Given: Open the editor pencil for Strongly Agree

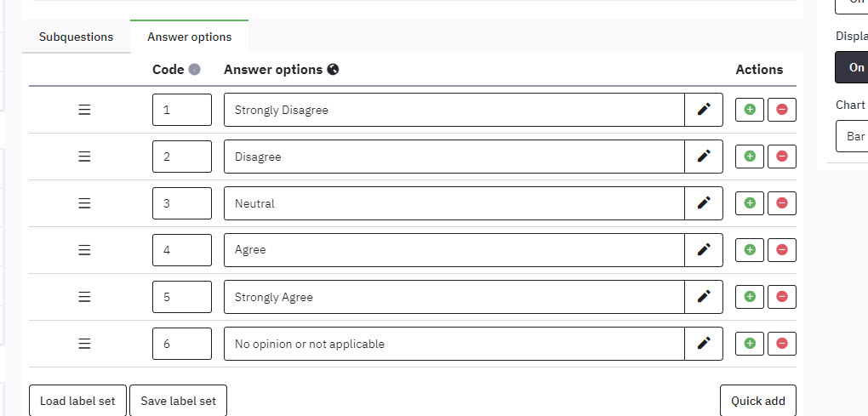Looking at the screenshot, I should click(x=704, y=297).
